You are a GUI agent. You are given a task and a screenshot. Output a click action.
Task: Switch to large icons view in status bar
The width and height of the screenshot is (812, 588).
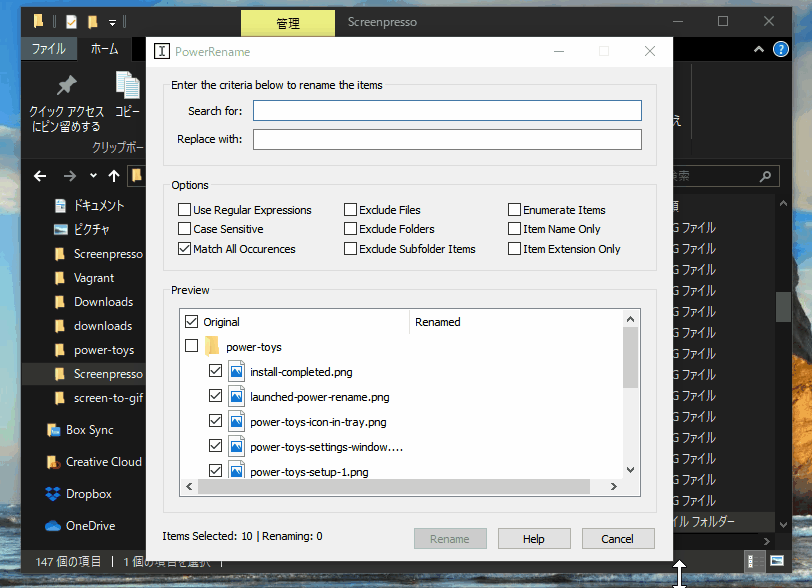777,561
